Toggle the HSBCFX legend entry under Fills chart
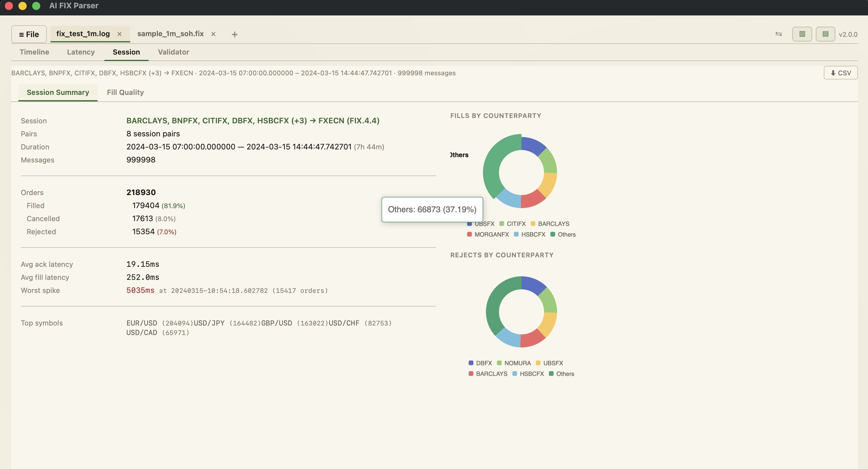Image resolution: width=868 pixels, height=469 pixels. (530, 234)
